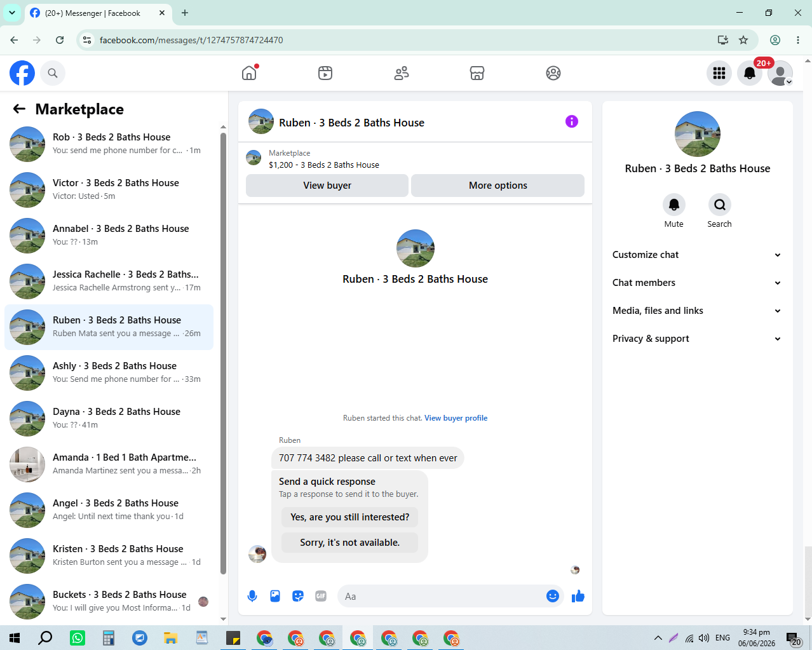Image resolution: width=812 pixels, height=650 pixels.
Task: View site information icon in address bar
Action: pos(87,40)
